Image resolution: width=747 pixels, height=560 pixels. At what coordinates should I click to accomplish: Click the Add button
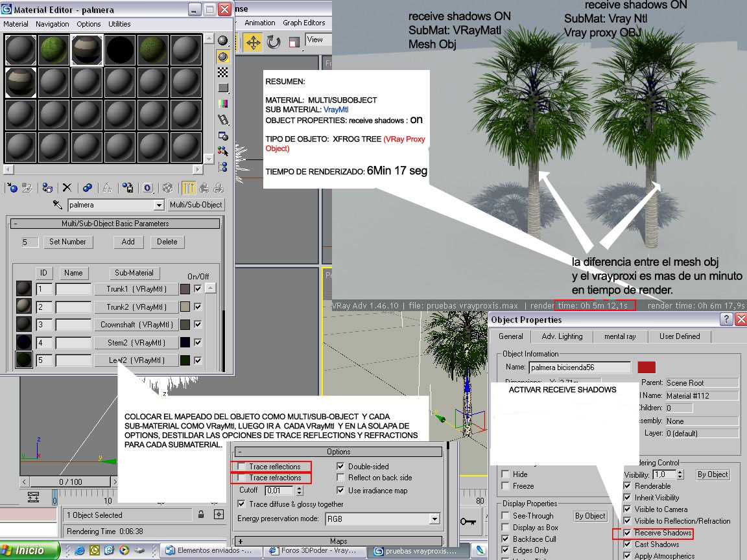click(128, 242)
